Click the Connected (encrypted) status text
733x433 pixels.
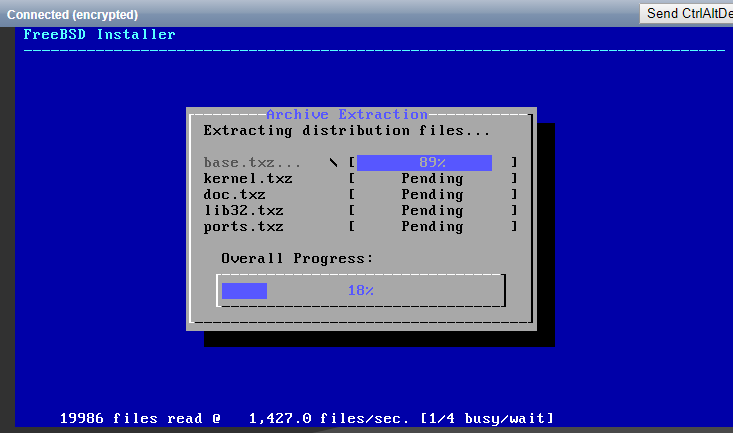click(x=72, y=14)
